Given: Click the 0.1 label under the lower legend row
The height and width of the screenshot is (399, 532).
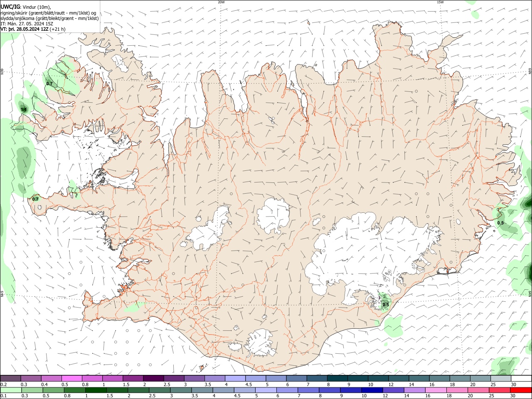Looking at the screenshot, I should 3,396.
